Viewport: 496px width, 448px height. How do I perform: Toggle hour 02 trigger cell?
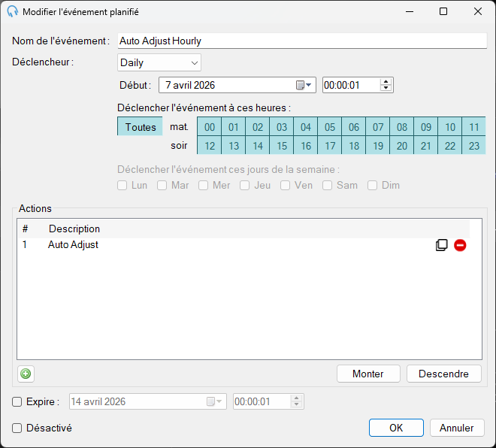click(258, 126)
